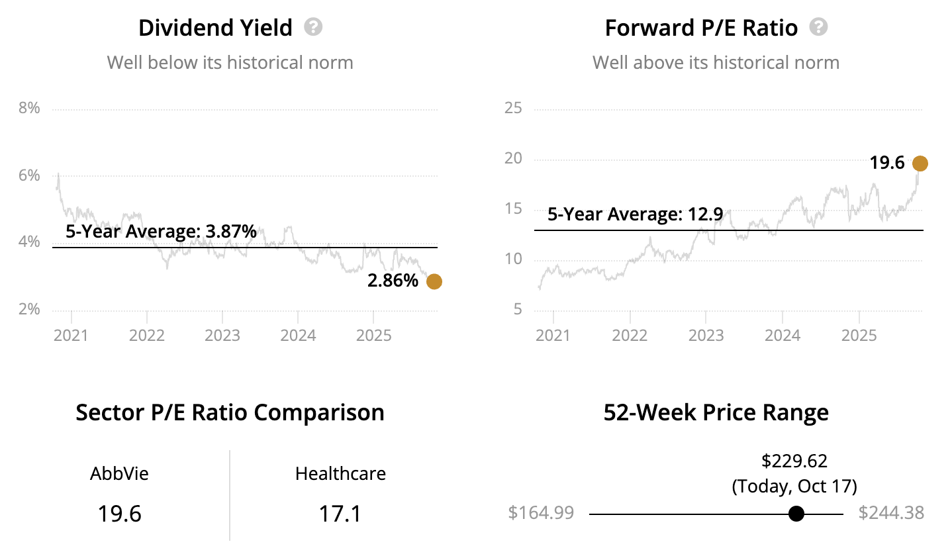Click AbbVie's P/E value of 19.6
952x560 pixels.
[x=119, y=514]
